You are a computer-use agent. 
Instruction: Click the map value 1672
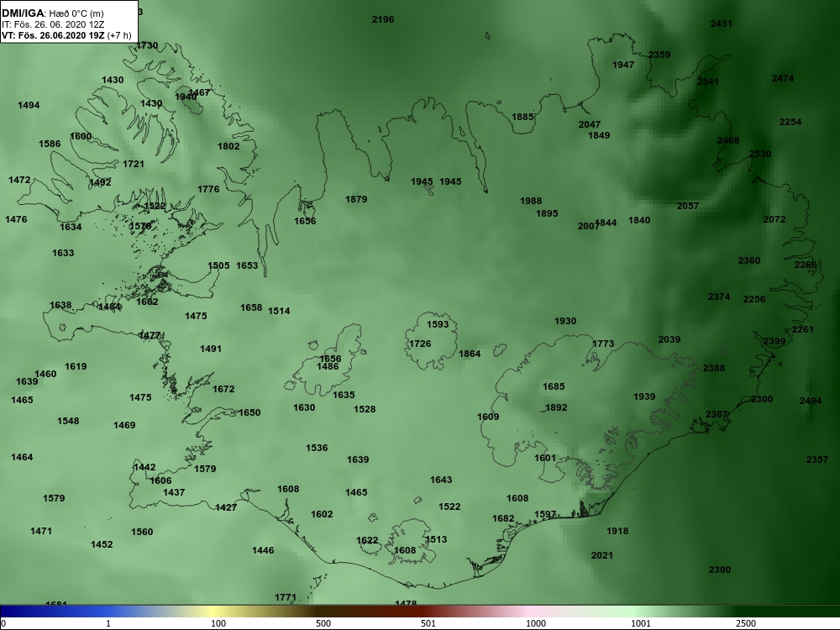pos(223,389)
